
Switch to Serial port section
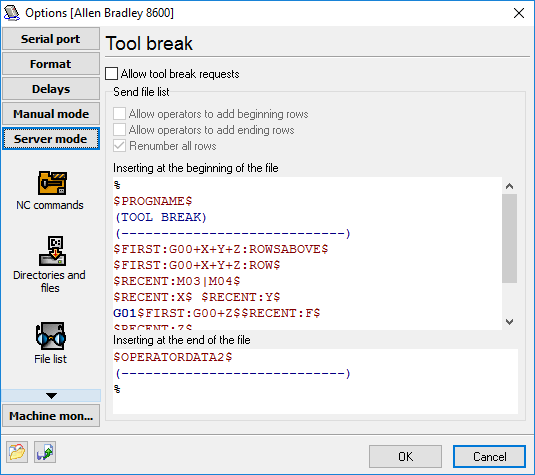point(51,39)
